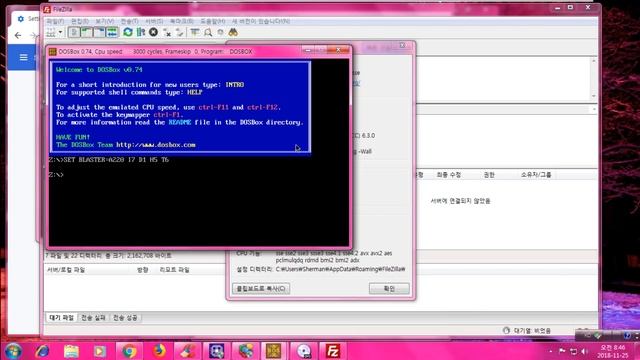Screen dimensions: 640x360
Task: Open the 서버(S) menu in FileZilla
Action: click(x=154, y=21)
